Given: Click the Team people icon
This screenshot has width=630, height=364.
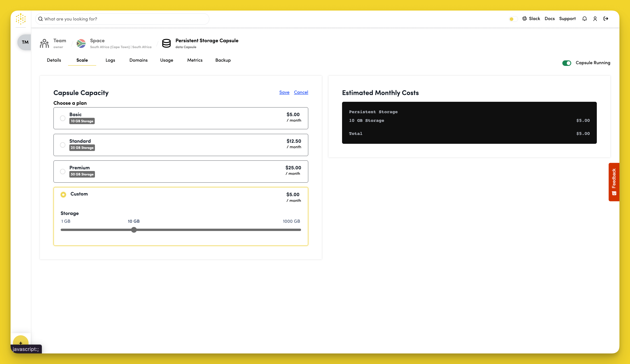Looking at the screenshot, I should click(44, 43).
